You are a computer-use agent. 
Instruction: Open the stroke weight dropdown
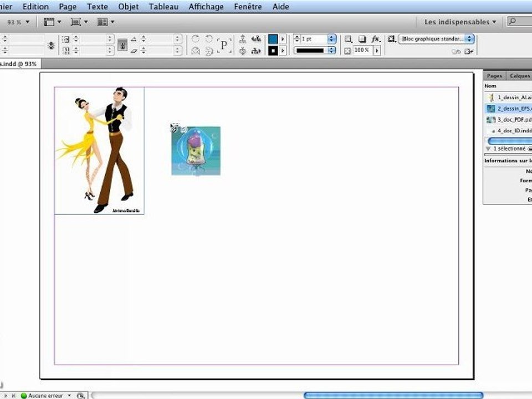click(331, 39)
